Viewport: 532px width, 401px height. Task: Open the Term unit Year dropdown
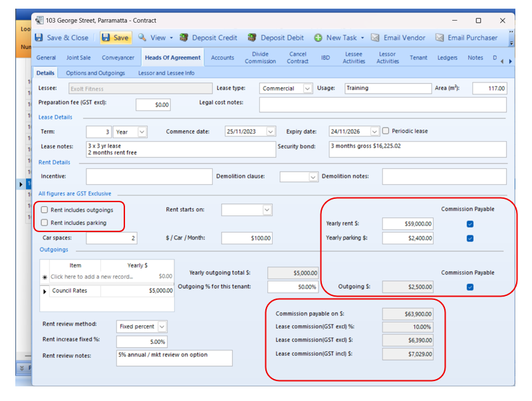(x=142, y=132)
